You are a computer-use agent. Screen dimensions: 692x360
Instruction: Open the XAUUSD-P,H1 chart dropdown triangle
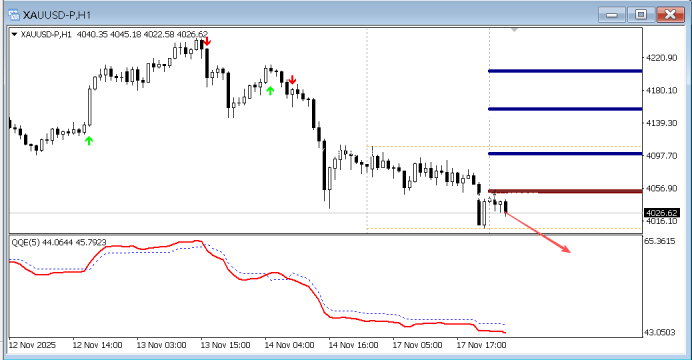[x=14, y=34]
